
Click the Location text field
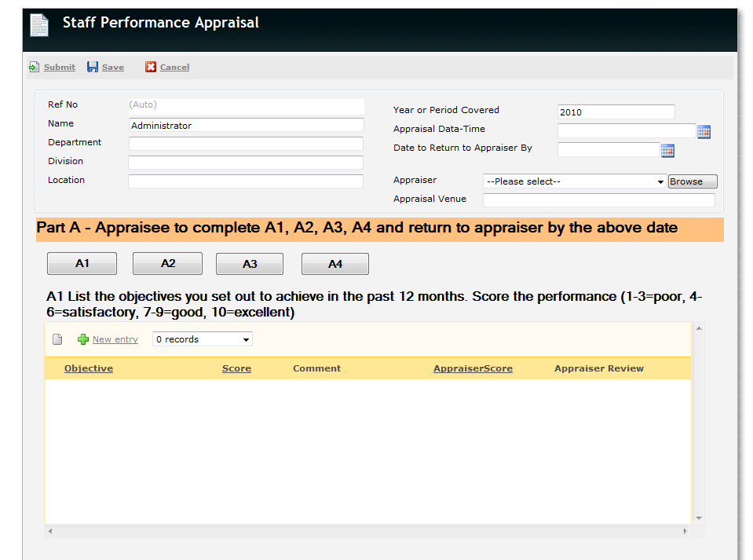[246, 181]
